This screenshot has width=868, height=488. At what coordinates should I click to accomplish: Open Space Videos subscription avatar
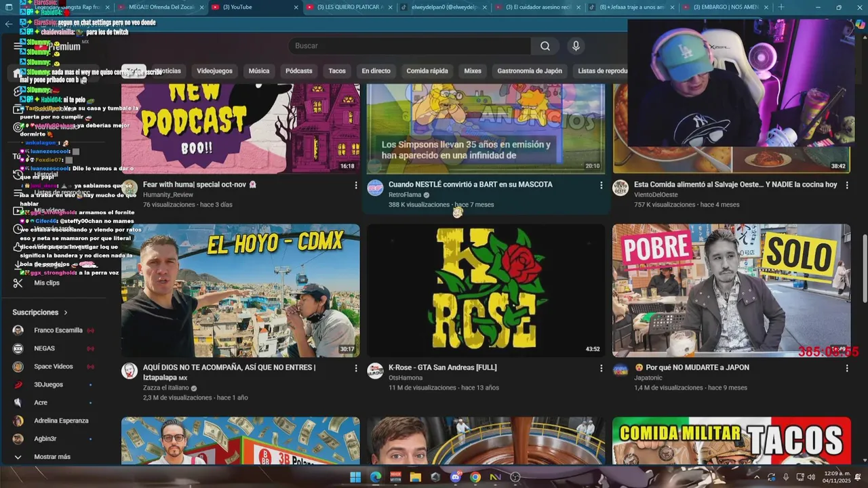18,367
